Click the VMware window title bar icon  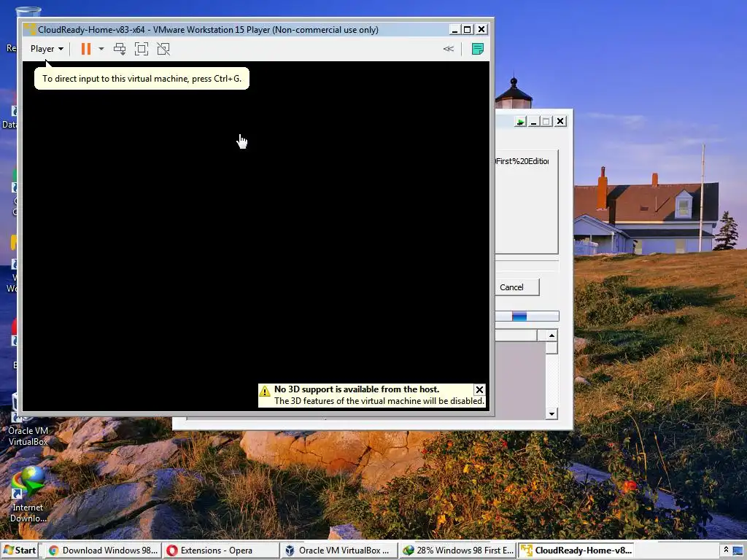click(x=31, y=29)
